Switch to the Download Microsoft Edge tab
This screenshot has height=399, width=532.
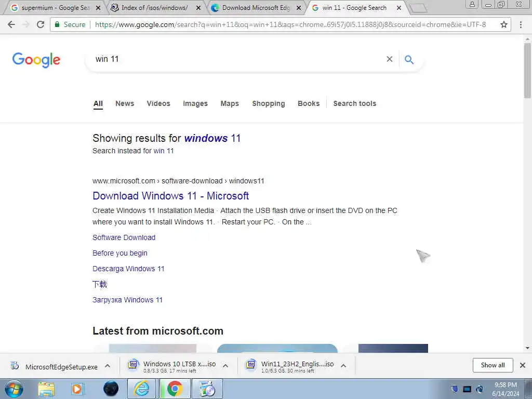coord(256,8)
